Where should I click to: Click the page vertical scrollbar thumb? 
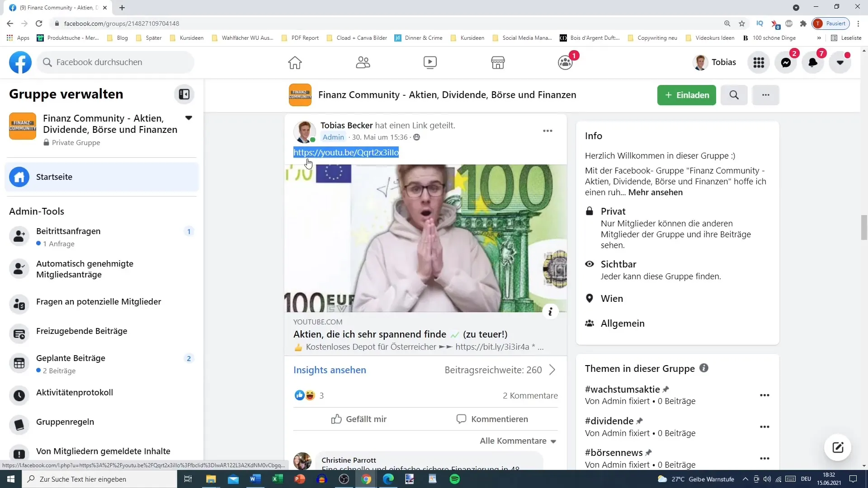[x=863, y=228]
